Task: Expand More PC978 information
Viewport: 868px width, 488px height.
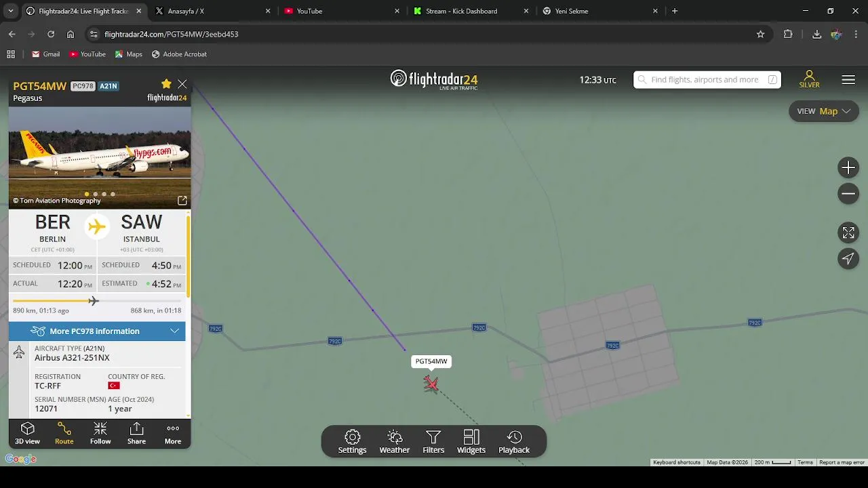Action: 97,331
